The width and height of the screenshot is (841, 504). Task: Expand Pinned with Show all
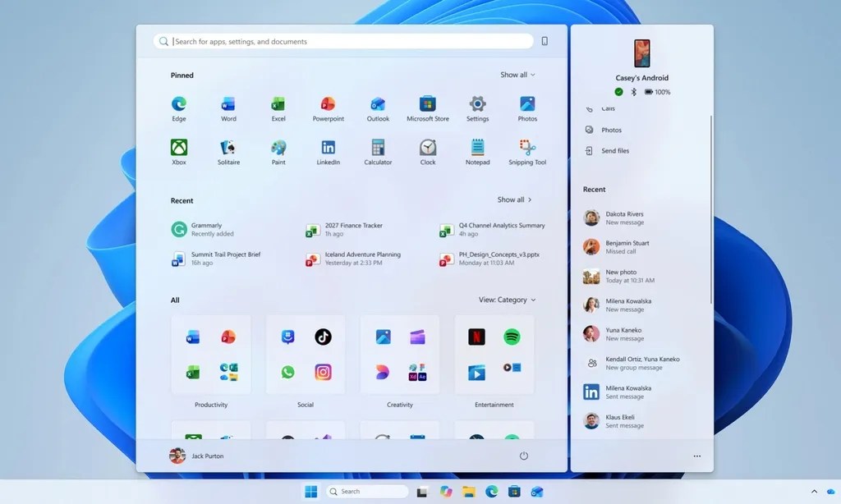517,75
